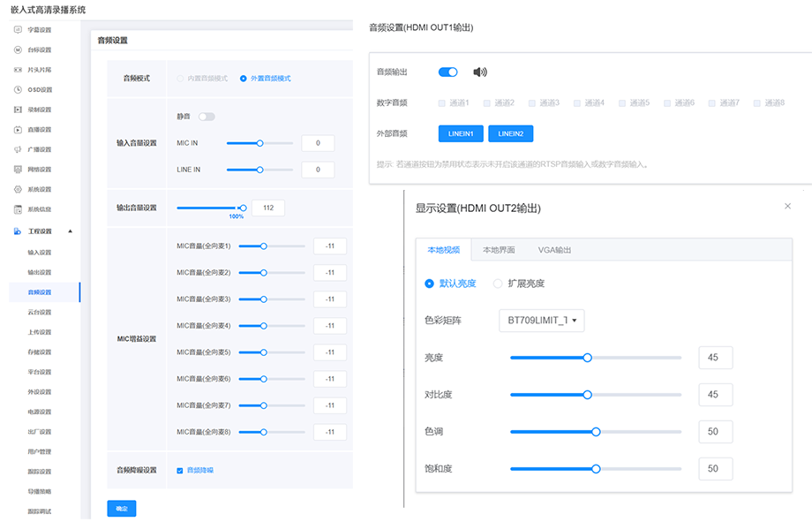The image size is (812, 522).
Task: Turn off the 音频输出 switch
Action: point(447,72)
